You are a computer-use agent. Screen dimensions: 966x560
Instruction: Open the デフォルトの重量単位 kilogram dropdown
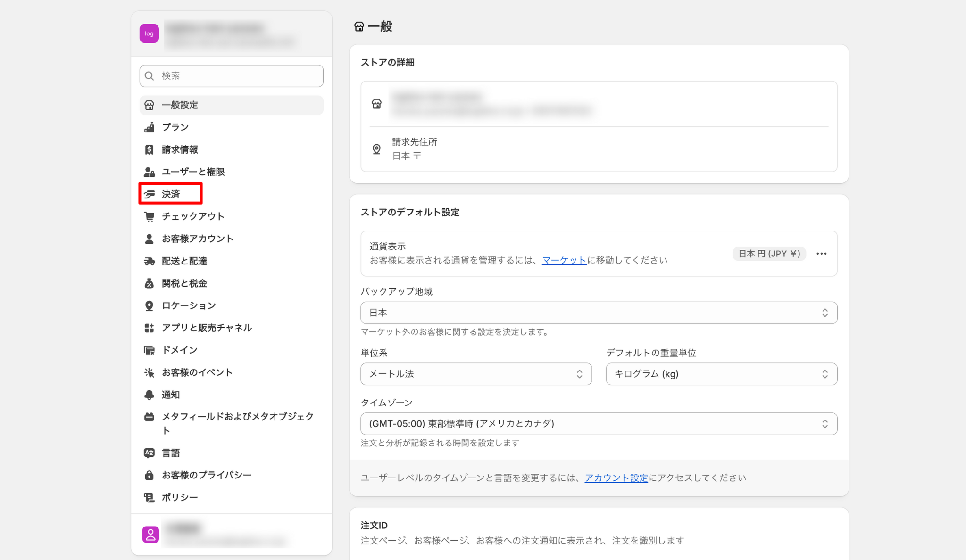click(721, 374)
